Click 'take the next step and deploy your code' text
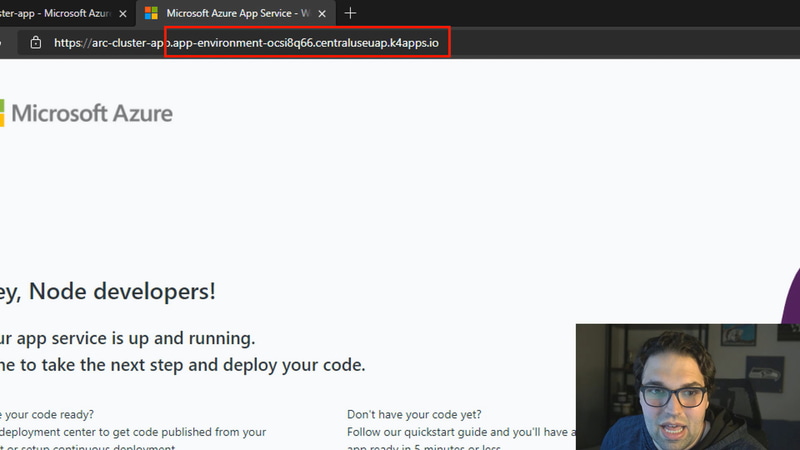This screenshot has width=800, height=450. point(203,365)
